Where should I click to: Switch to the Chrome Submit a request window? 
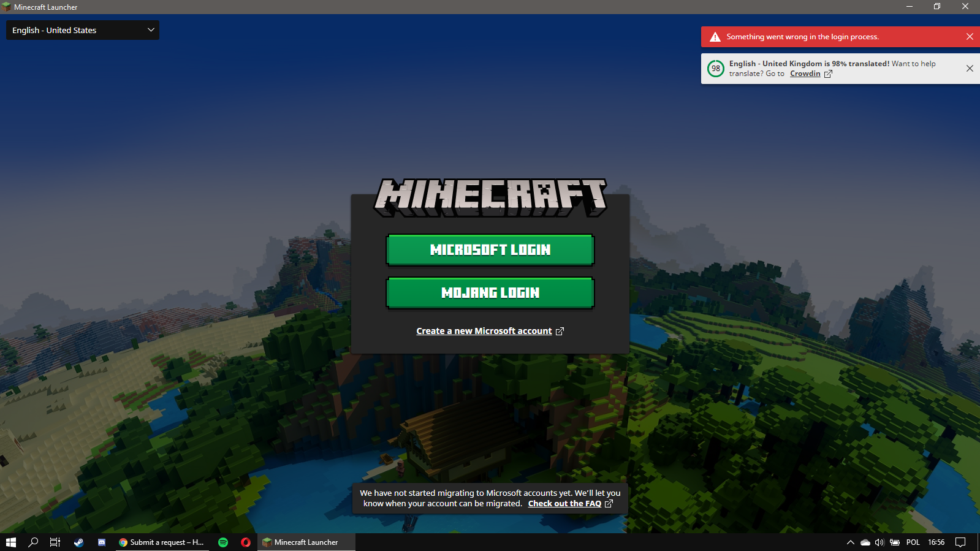tap(162, 542)
